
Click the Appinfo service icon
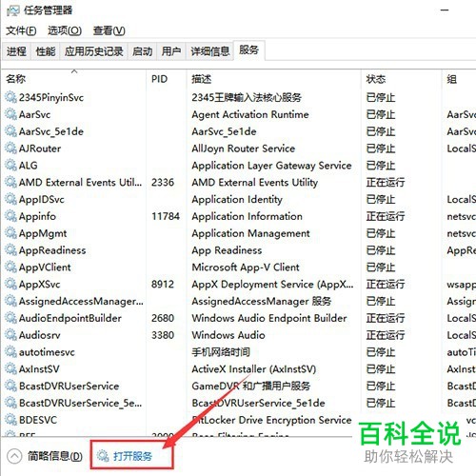[x=10, y=216]
